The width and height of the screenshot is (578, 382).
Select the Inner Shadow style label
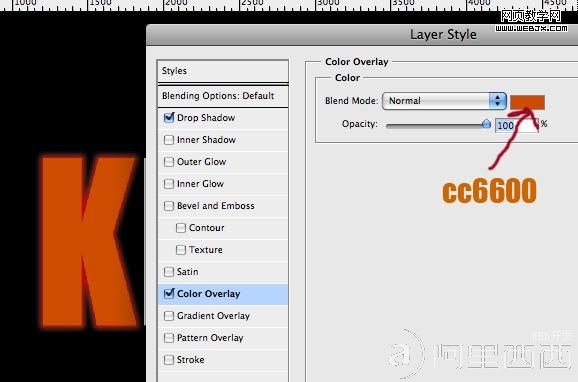206,140
